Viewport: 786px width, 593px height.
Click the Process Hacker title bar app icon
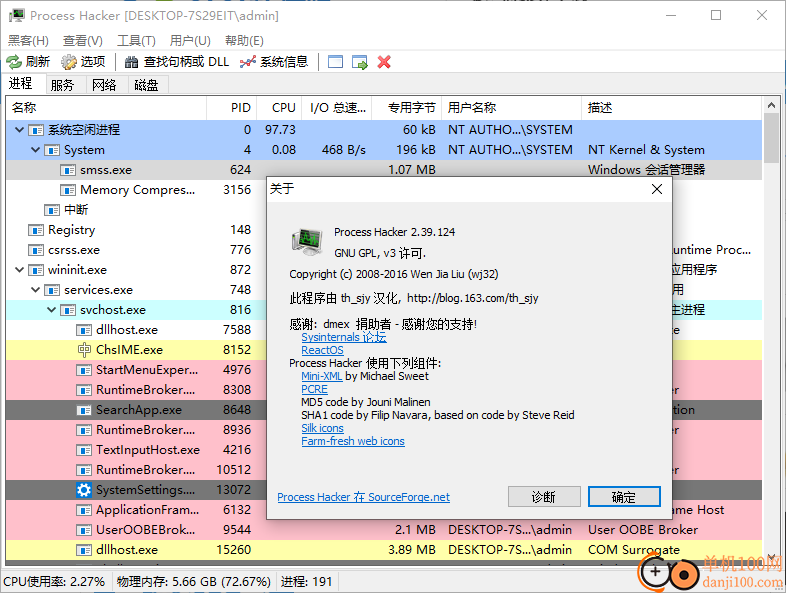pos(17,16)
